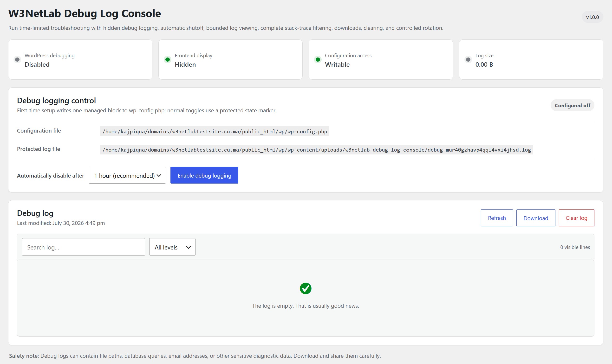Refresh the debug log
This screenshot has height=364, width=612.
497,218
